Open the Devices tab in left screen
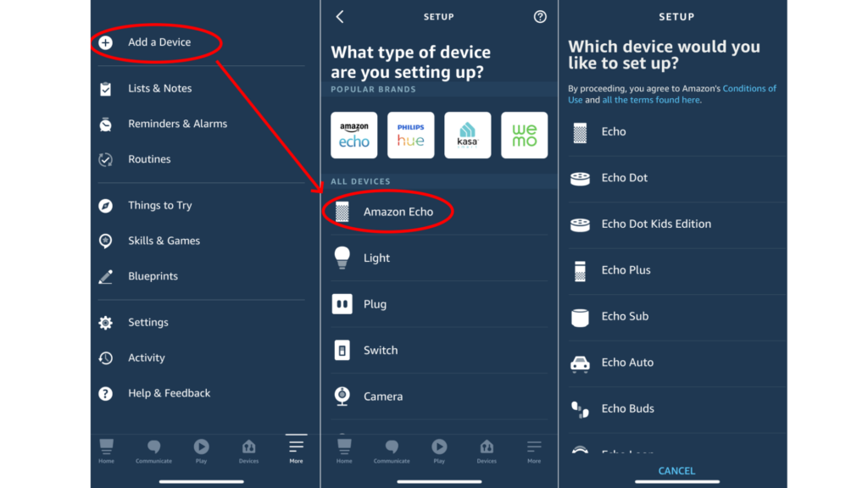The height and width of the screenshot is (488, 868). click(x=248, y=451)
